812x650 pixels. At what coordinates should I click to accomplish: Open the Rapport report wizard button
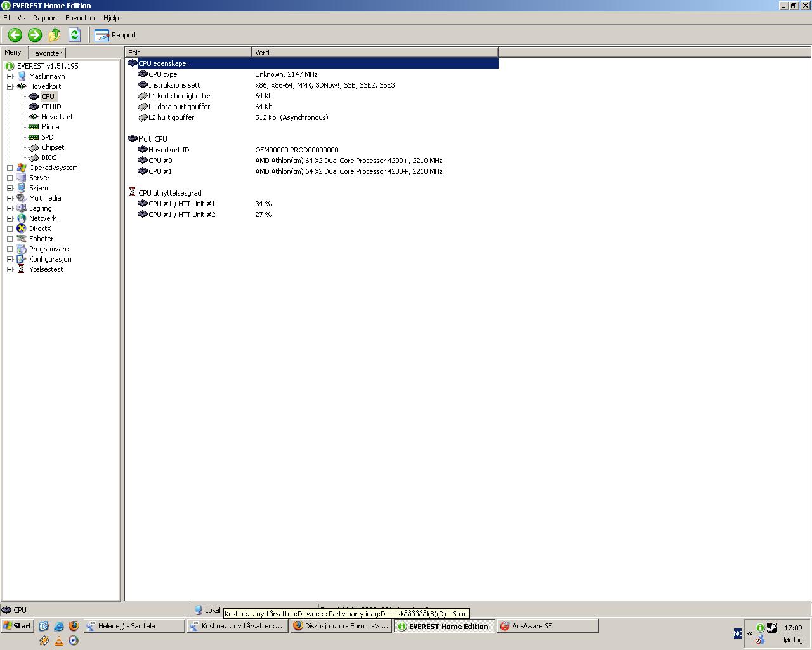[115, 35]
